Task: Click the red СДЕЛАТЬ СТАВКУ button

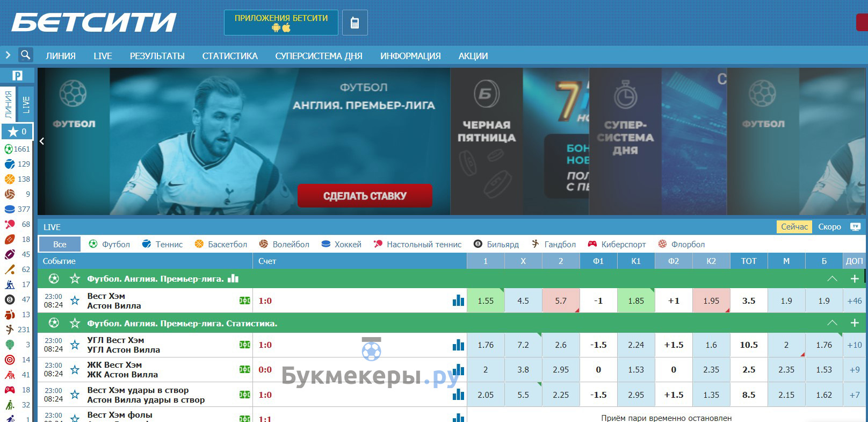Action: point(365,196)
